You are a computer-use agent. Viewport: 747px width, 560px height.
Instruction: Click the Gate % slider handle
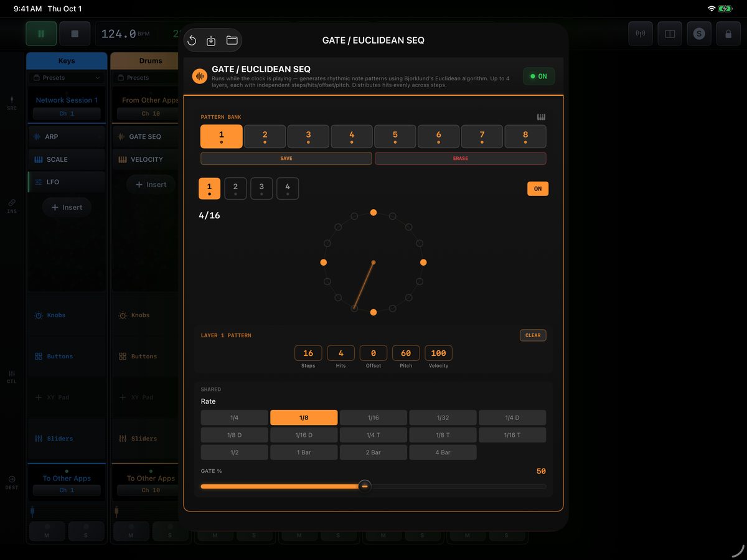click(x=365, y=487)
